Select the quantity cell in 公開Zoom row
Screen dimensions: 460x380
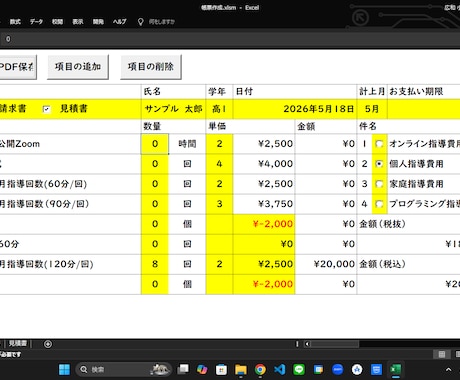[x=155, y=144]
